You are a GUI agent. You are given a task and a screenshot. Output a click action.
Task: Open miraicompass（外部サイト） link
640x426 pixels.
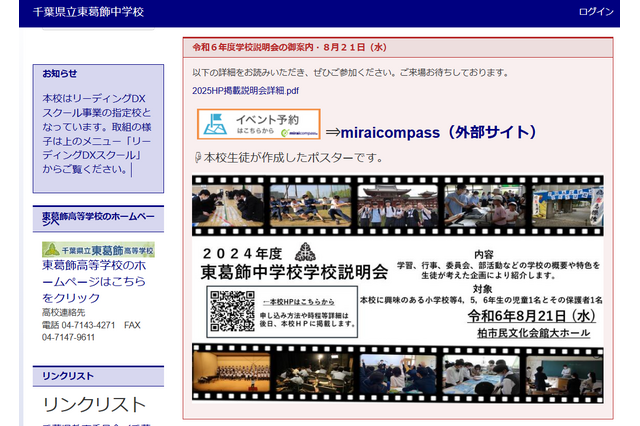pos(438,132)
